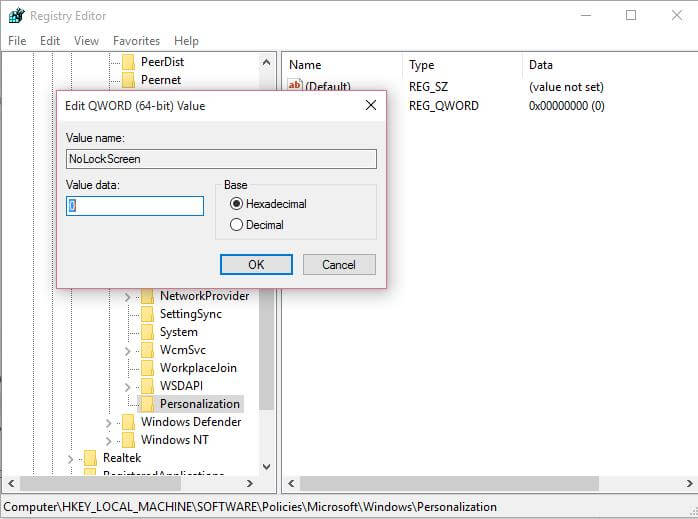Click the SettingSync folder icon
The height and width of the screenshot is (519, 698).
[x=147, y=314]
